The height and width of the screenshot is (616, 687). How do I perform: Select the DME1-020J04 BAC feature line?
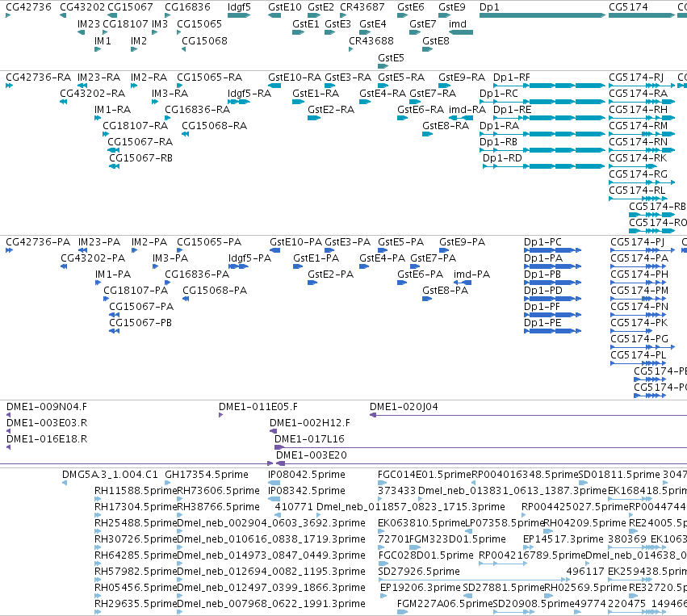(529, 415)
